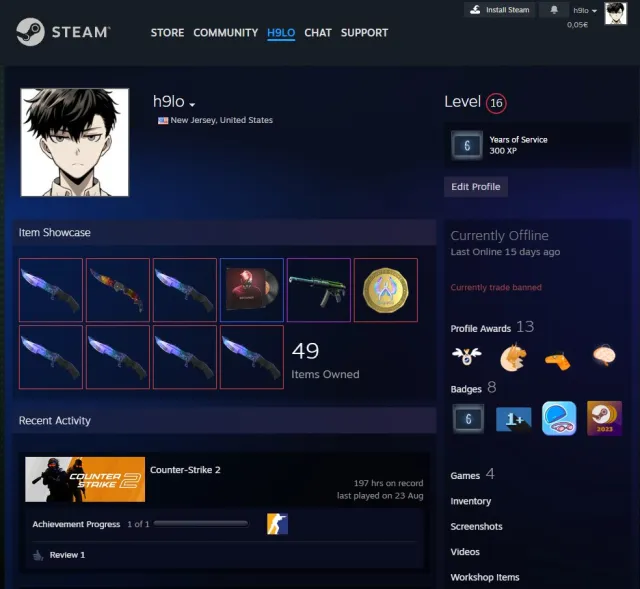Click the Achievement Progress bar
The width and height of the screenshot is (640, 589).
[201, 524]
